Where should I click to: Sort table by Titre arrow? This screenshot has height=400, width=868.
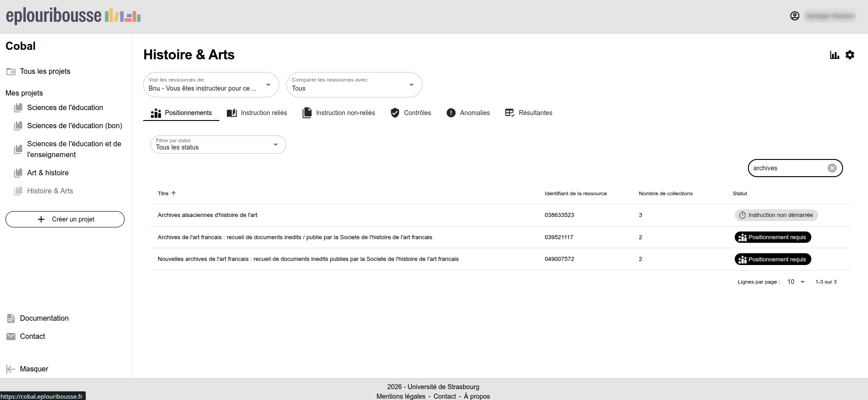pyautogui.click(x=174, y=193)
